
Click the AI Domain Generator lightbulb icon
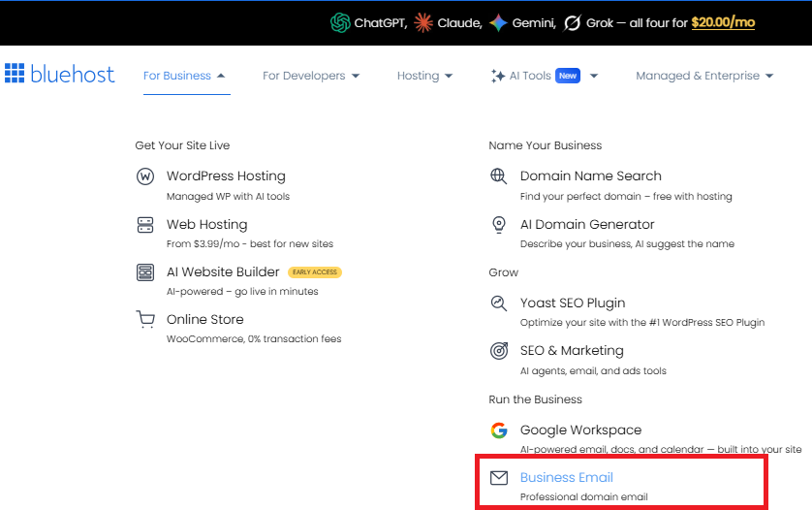tap(499, 225)
